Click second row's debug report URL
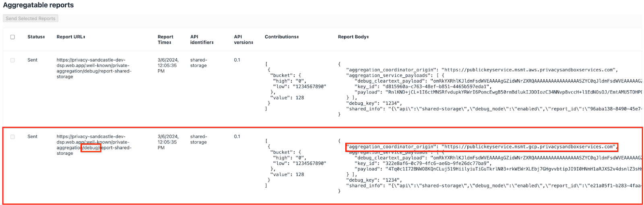 tap(94, 145)
